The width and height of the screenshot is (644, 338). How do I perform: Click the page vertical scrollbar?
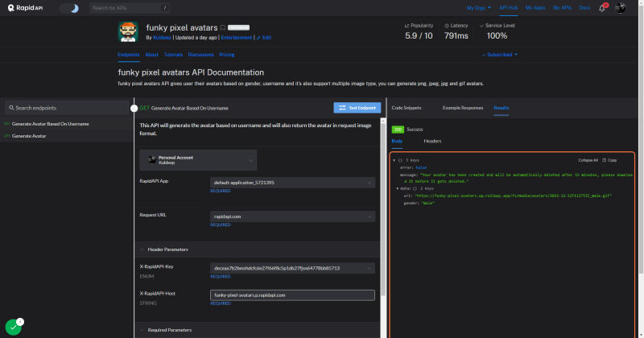pos(641,140)
